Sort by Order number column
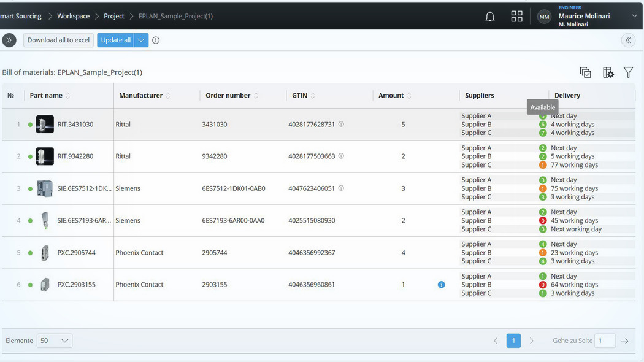Screen dimensions: 644x362 [x=256, y=95]
